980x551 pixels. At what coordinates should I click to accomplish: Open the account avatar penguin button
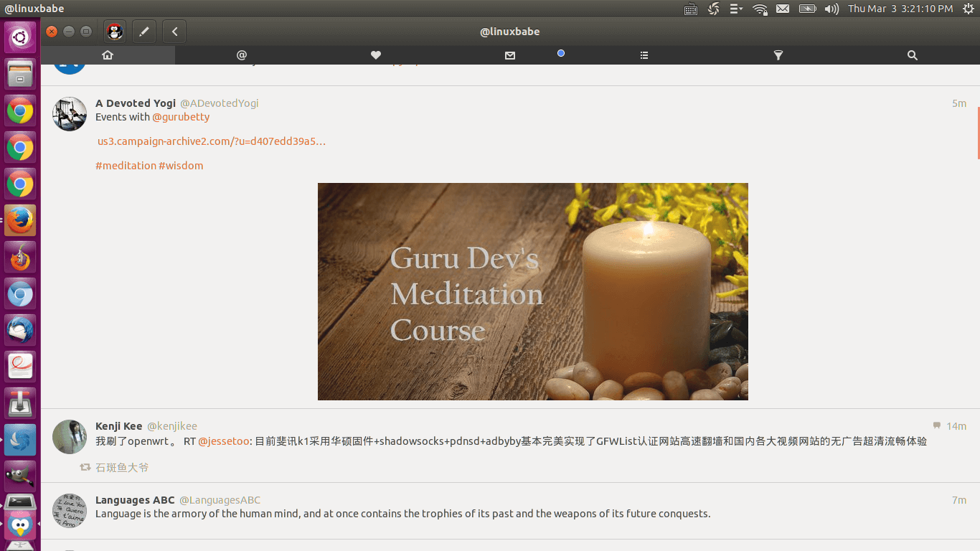click(115, 32)
